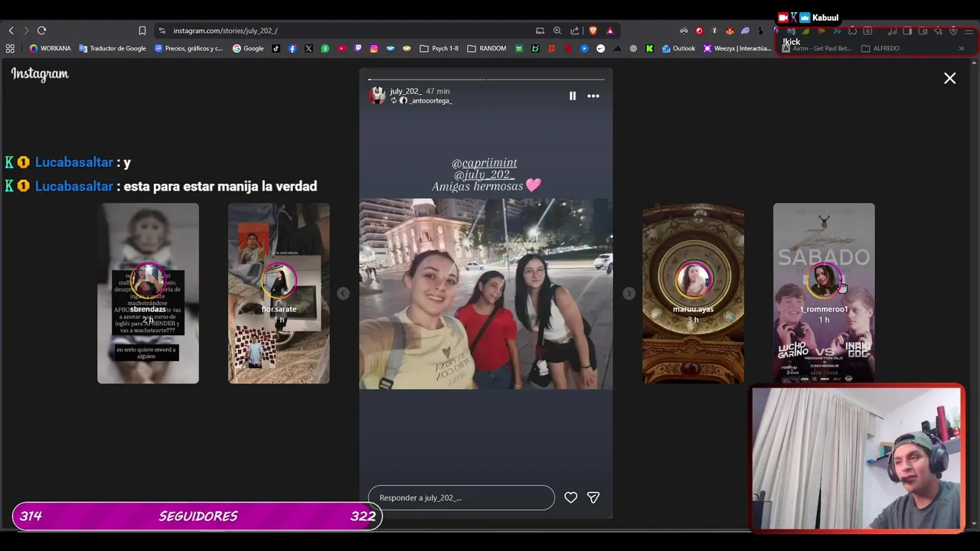Image resolution: width=980 pixels, height=551 pixels.
Task: Go back using the browser back arrow
Action: coord(11,31)
